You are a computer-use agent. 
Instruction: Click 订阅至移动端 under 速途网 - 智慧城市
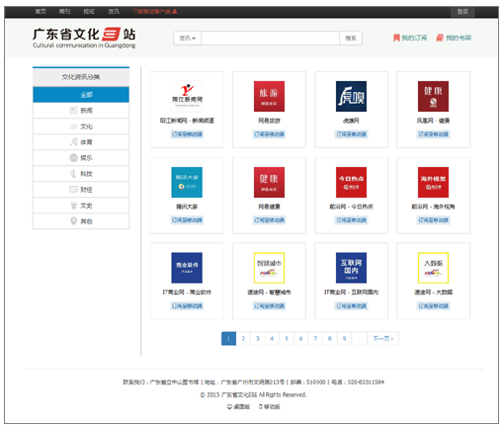click(x=269, y=306)
